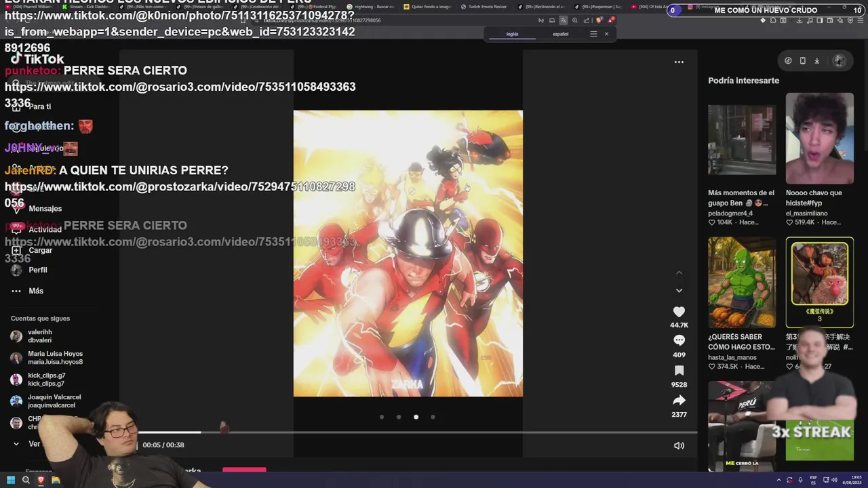Go to the Perfil page

tap(29, 270)
